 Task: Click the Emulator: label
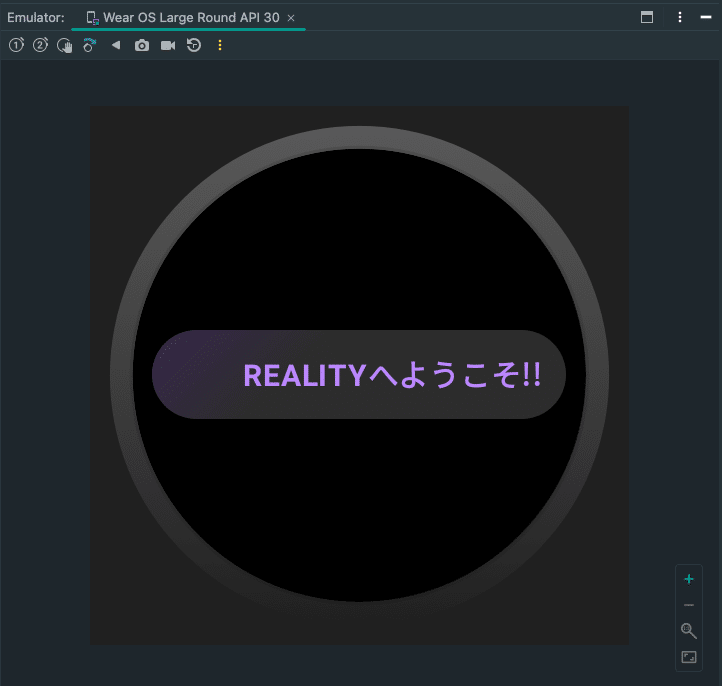(36, 17)
